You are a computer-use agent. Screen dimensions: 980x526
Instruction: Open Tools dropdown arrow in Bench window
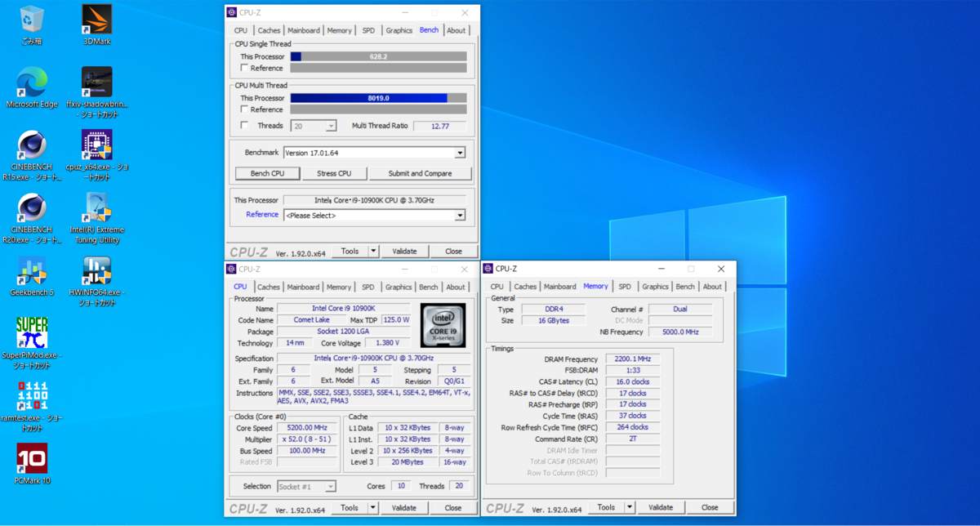tap(374, 252)
